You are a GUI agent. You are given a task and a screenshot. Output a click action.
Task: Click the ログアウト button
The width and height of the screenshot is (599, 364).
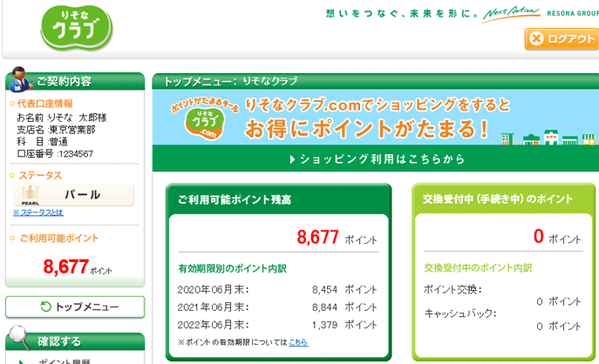tap(562, 38)
